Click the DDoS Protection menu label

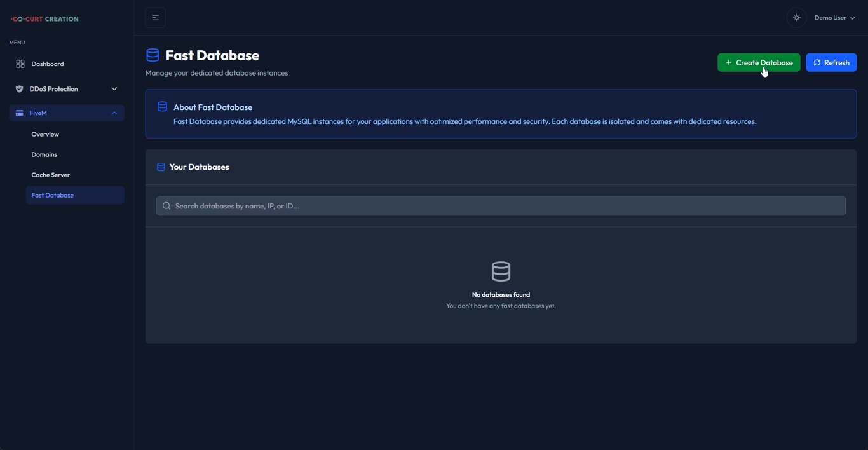point(54,89)
